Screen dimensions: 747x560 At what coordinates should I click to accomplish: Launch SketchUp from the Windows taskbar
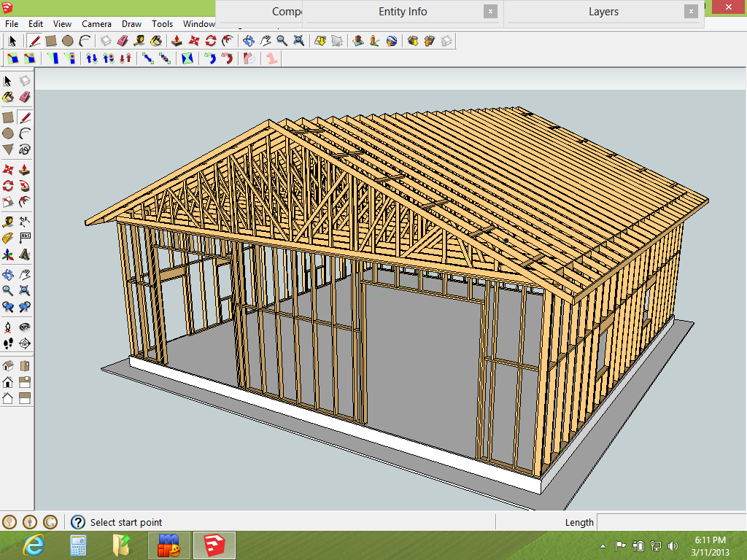click(x=213, y=545)
